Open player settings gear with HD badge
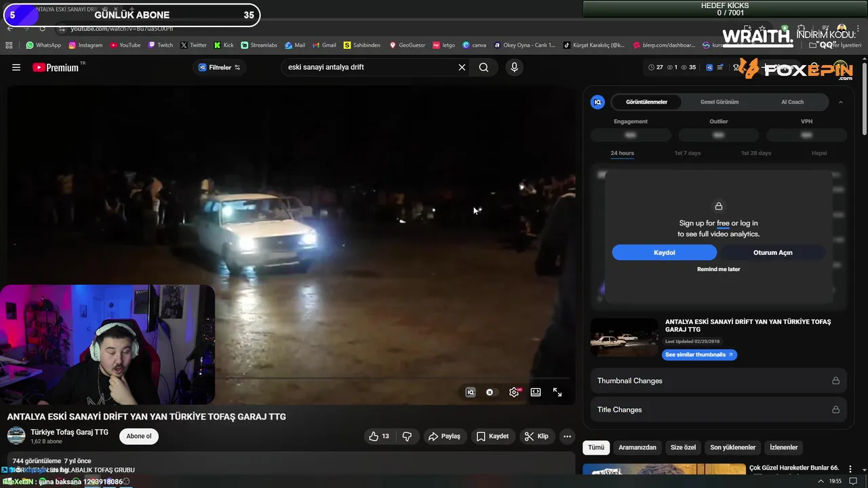The height and width of the screenshot is (488, 868). pyautogui.click(x=515, y=392)
